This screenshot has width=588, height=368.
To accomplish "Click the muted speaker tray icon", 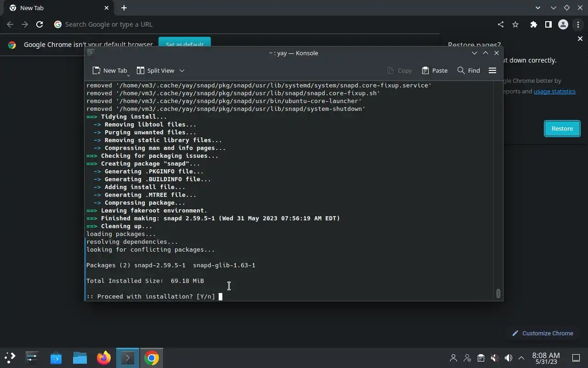I will coord(494,357).
